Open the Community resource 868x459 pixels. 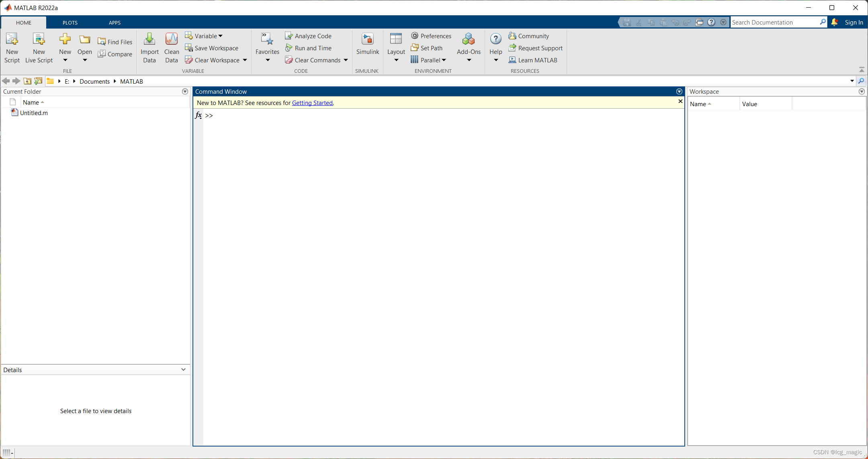(529, 36)
